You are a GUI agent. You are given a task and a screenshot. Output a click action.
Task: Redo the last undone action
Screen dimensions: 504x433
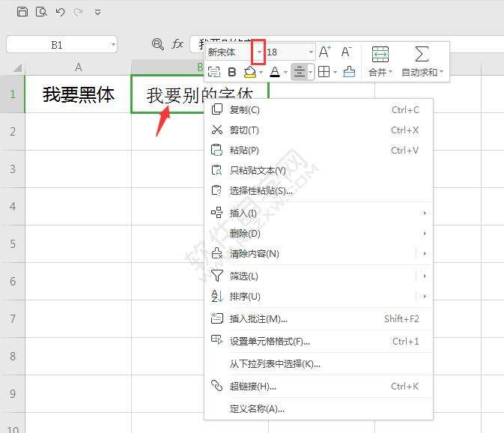pyautogui.click(x=78, y=12)
